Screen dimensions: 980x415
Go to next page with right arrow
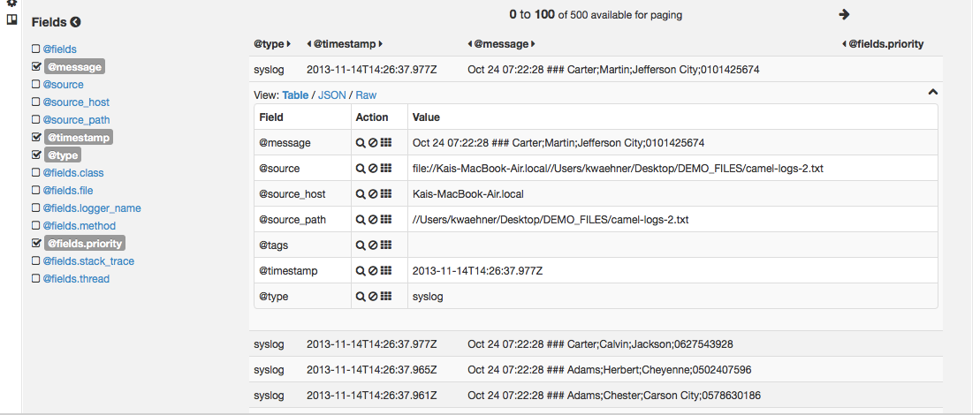coord(844,14)
